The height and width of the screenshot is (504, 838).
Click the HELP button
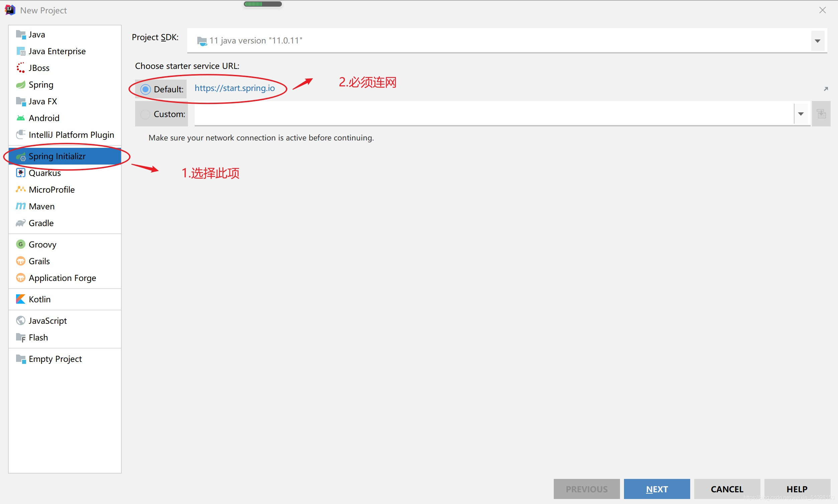[x=797, y=489]
